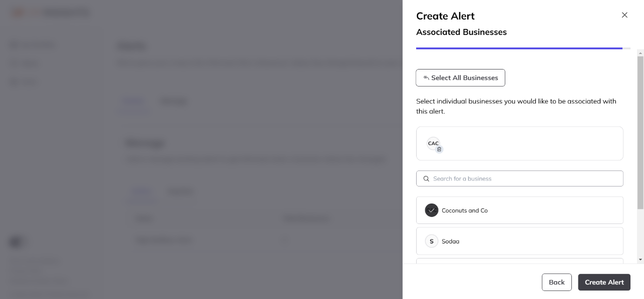Click the magnifier icon in the business search
644x299 pixels.
[427, 178]
